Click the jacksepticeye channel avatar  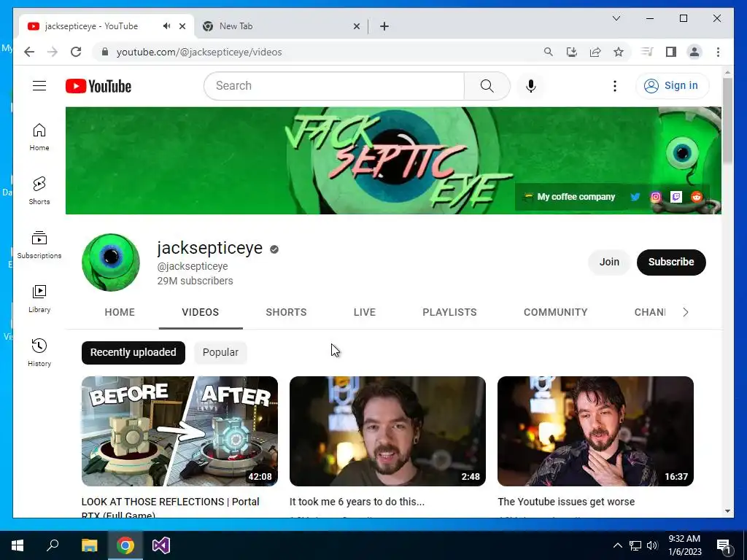111,262
